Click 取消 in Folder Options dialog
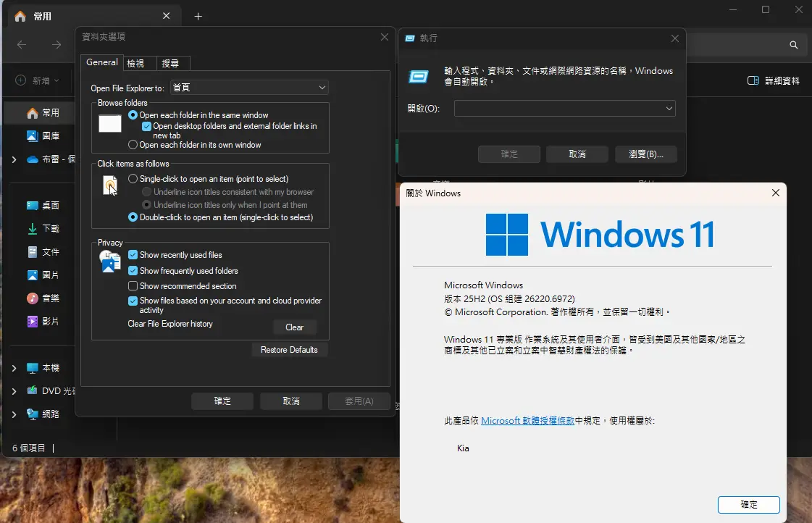 pos(291,401)
